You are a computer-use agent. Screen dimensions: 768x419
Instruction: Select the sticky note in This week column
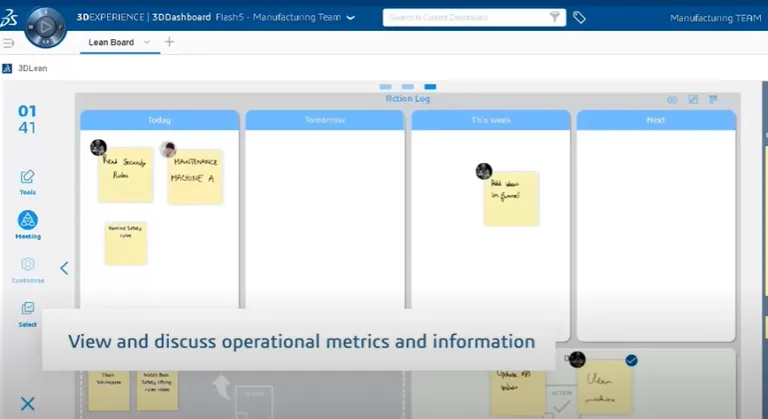pyautogui.click(x=511, y=198)
